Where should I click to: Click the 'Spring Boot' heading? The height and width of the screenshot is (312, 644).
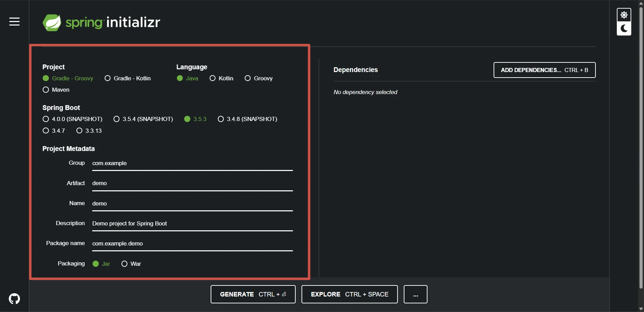tap(61, 108)
